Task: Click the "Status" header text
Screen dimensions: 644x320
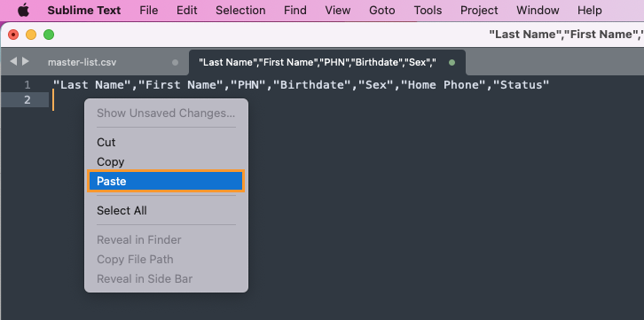Action: coord(521,85)
